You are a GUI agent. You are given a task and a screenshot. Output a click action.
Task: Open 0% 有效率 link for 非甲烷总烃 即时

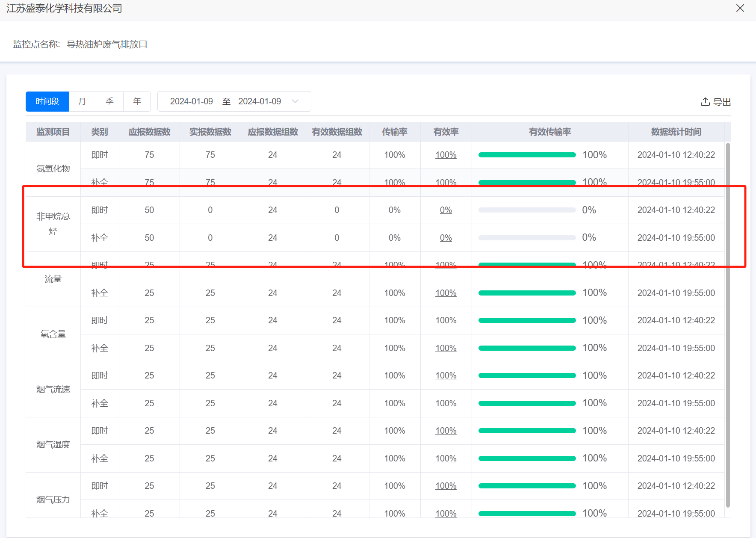(x=446, y=210)
